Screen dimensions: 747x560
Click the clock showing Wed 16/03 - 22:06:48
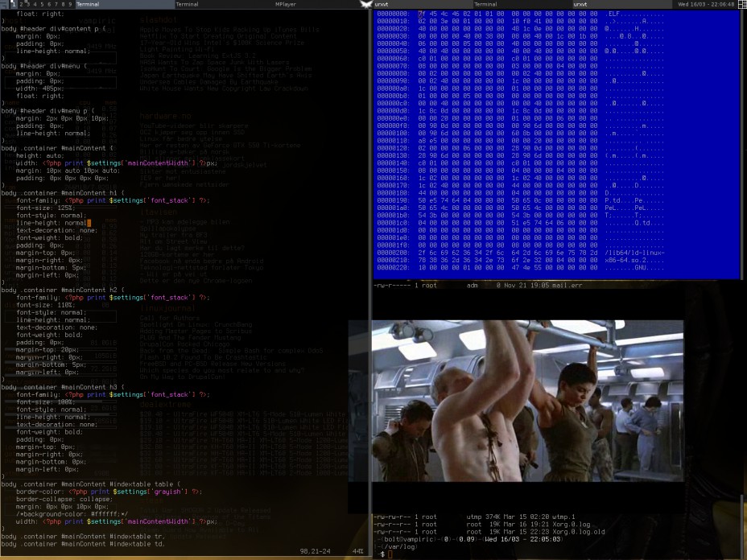(706, 4)
